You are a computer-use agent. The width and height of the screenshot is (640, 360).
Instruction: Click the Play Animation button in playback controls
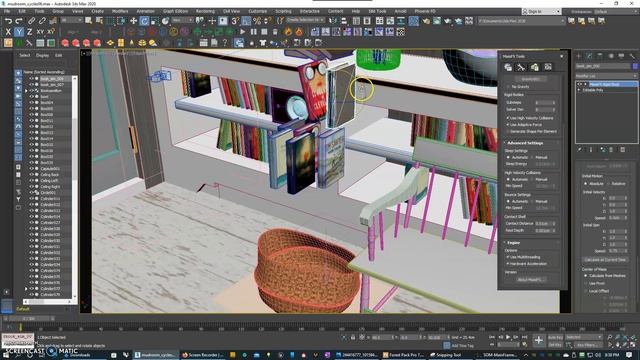point(508,337)
